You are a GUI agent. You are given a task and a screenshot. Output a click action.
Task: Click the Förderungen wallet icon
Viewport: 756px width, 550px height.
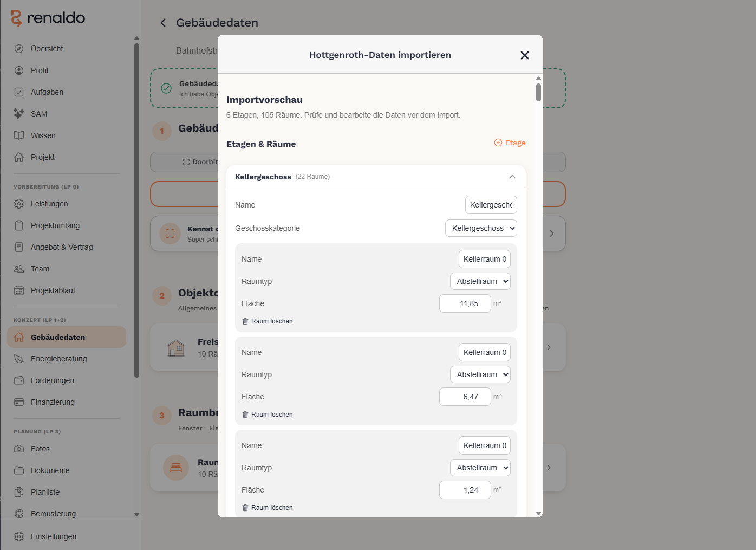click(19, 380)
